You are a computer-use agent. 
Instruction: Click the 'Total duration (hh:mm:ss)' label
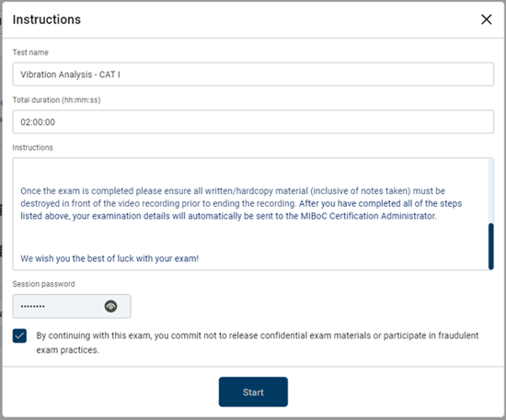[x=56, y=100]
